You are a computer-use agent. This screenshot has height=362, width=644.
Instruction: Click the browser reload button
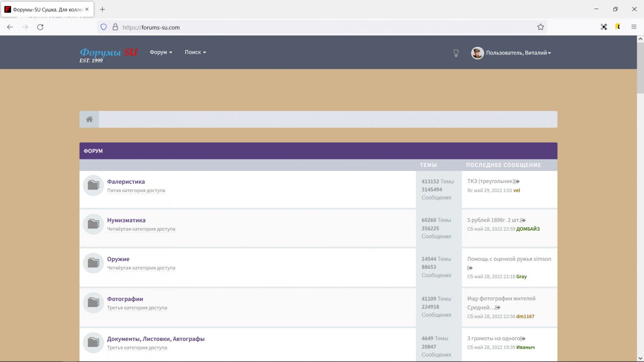[40, 27]
